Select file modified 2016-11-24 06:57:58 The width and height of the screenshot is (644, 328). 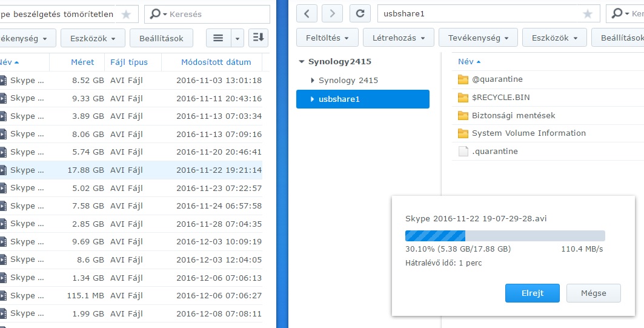tap(131, 206)
